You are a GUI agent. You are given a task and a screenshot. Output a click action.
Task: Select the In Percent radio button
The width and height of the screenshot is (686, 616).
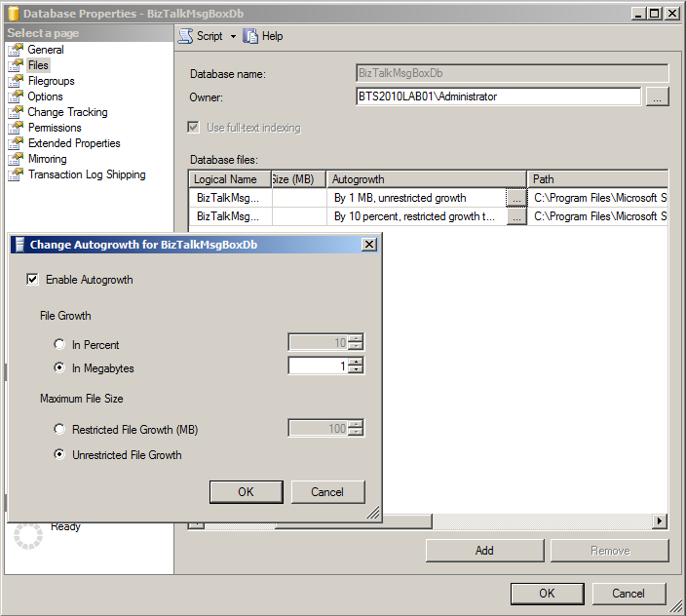click(x=61, y=345)
